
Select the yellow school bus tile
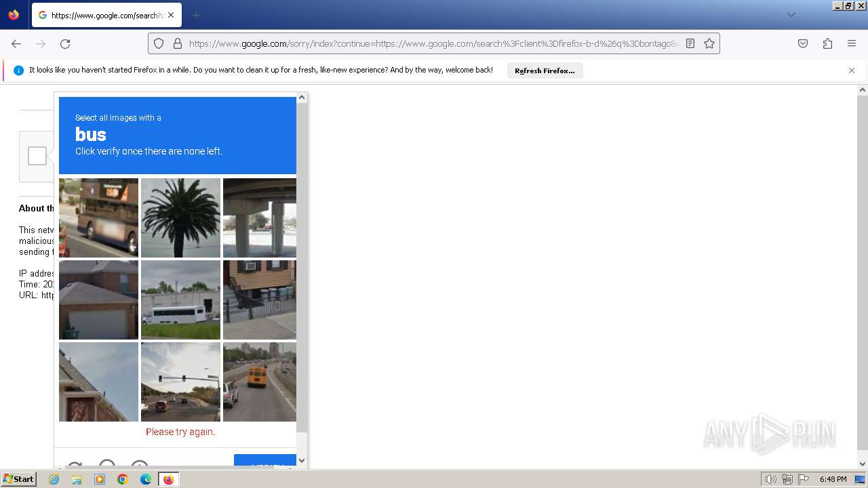point(260,382)
